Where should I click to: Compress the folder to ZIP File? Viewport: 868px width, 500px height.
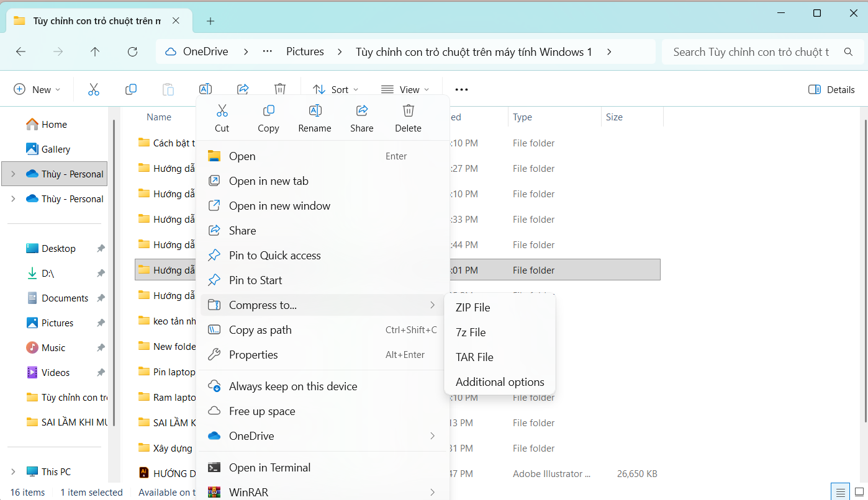pyautogui.click(x=473, y=307)
